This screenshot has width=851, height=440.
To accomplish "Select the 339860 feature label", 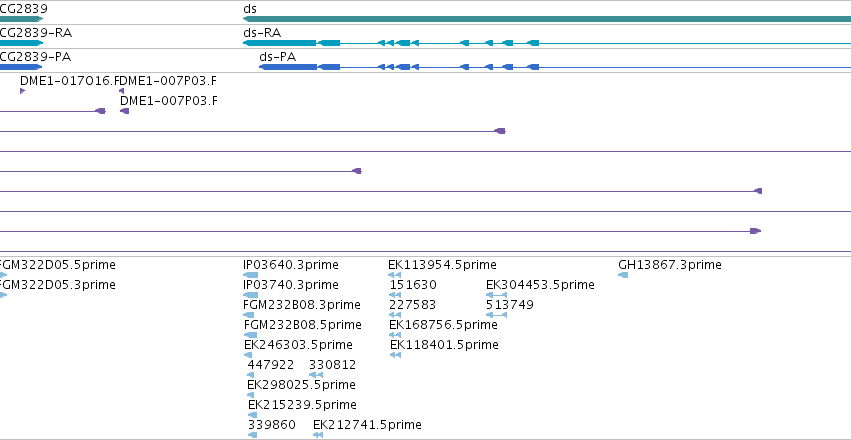I will pos(272,425).
